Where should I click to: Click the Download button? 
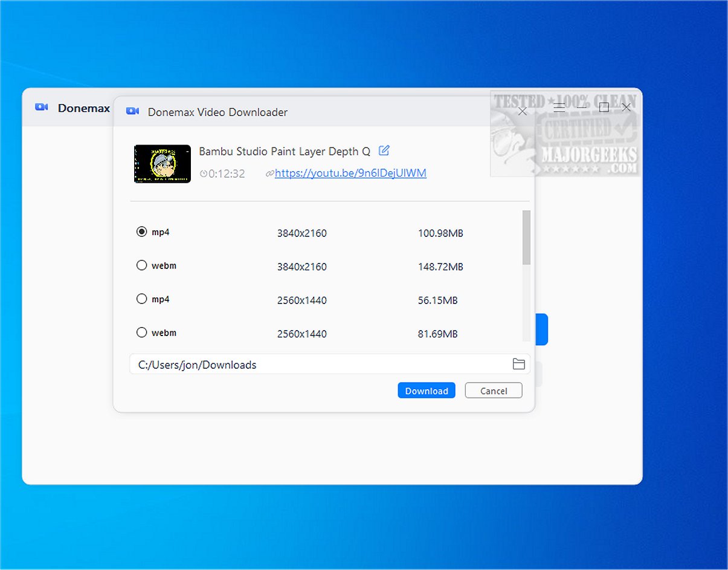pyautogui.click(x=427, y=390)
